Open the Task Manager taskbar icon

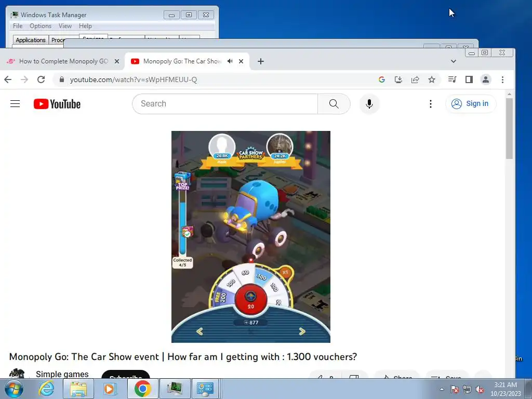(x=175, y=389)
